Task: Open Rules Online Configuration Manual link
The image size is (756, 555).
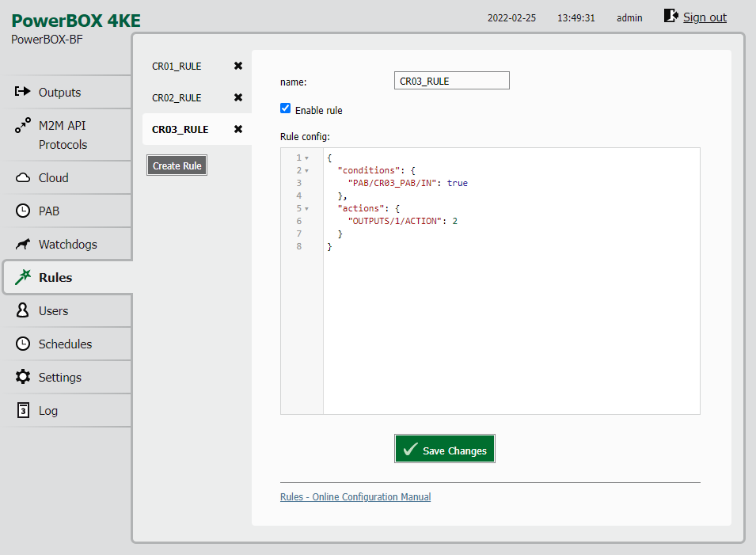Action: click(355, 496)
